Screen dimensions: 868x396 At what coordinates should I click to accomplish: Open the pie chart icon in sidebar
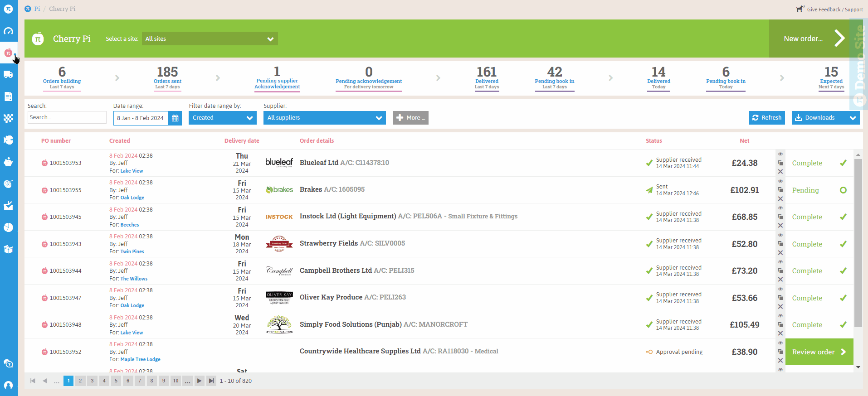[x=9, y=227]
